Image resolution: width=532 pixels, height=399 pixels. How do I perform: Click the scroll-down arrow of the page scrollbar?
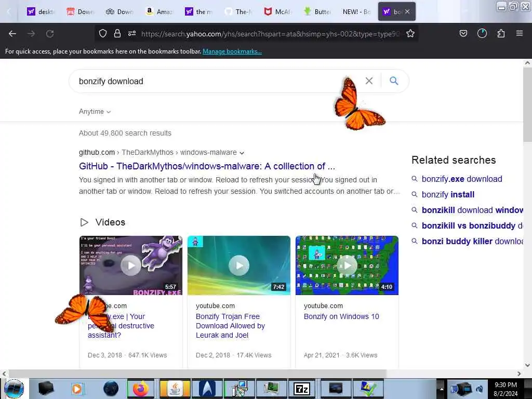tap(527, 365)
